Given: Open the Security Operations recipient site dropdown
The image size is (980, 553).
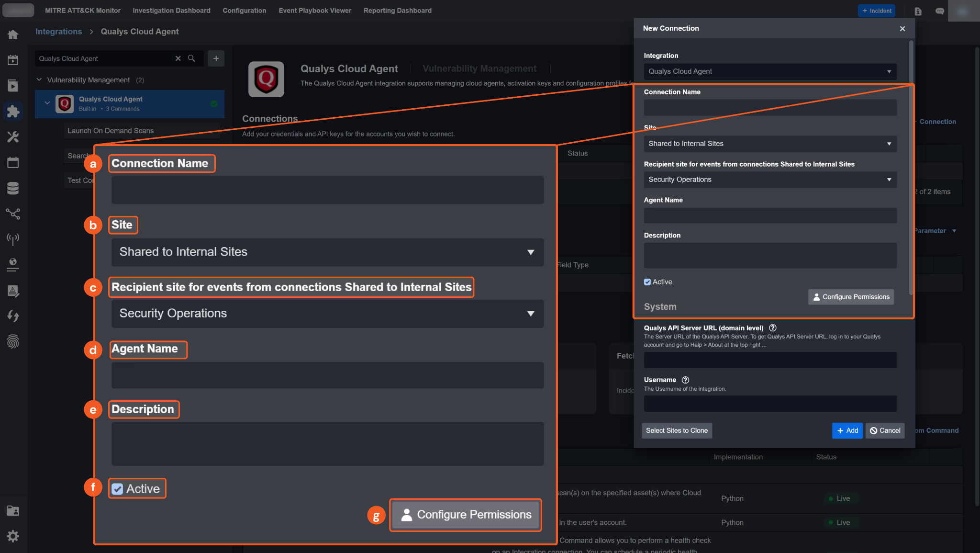Looking at the screenshot, I should 770,180.
